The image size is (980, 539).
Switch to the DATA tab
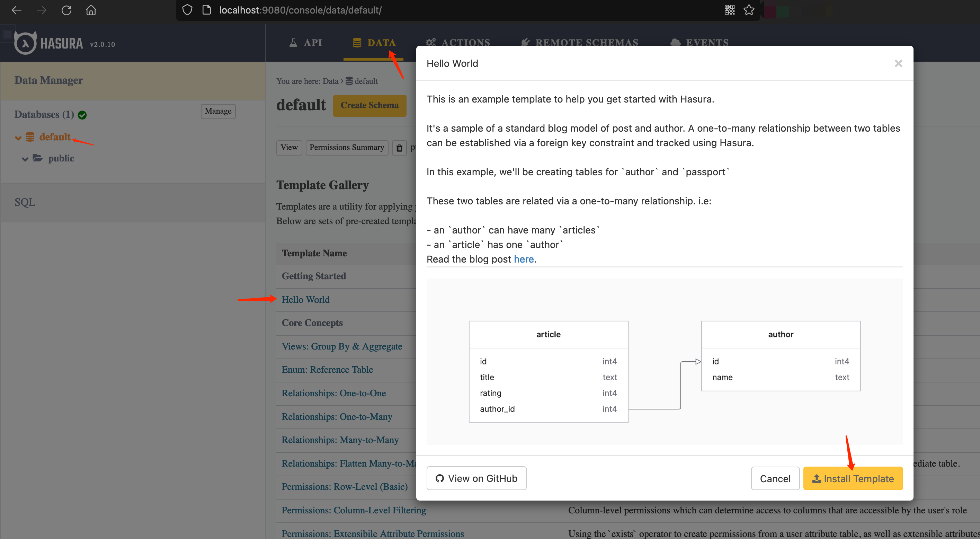click(374, 43)
